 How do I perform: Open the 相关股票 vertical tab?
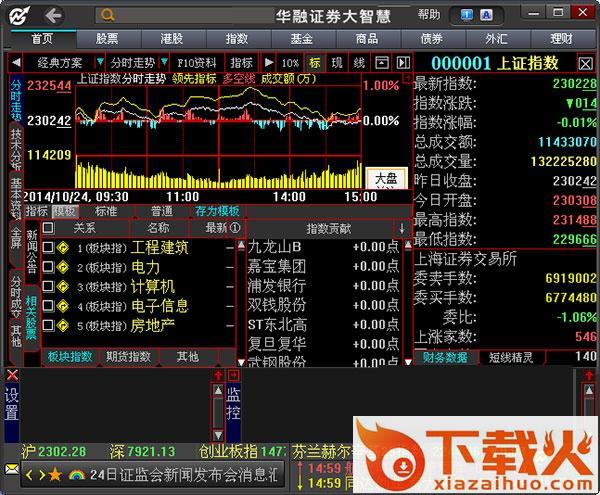[x=32, y=318]
